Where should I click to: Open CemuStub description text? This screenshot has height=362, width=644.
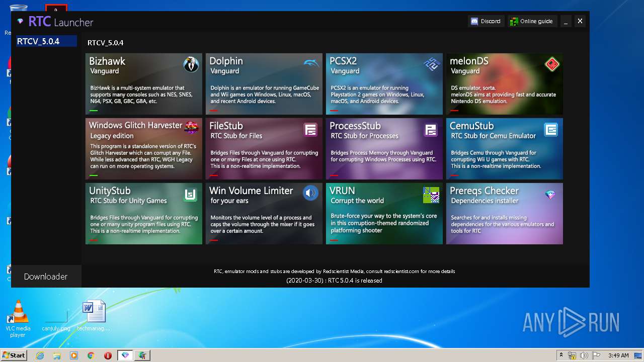pos(496,159)
